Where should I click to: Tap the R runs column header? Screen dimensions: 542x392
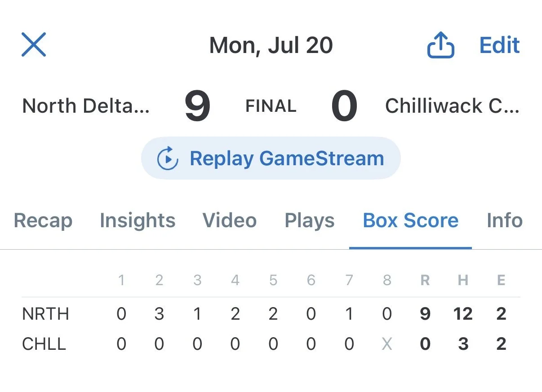tap(425, 281)
